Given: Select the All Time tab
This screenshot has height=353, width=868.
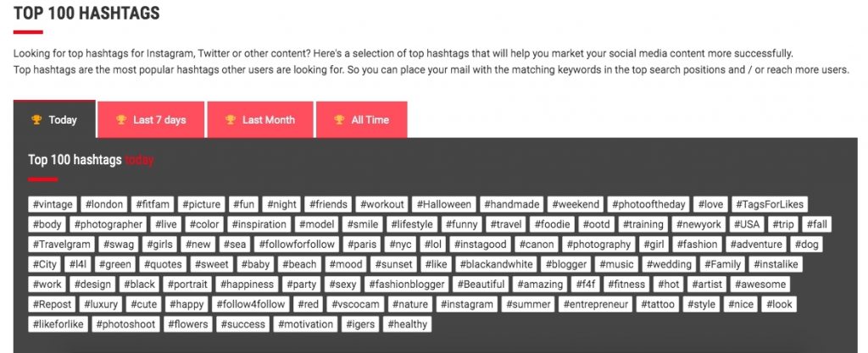Looking at the screenshot, I should coord(362,119).
